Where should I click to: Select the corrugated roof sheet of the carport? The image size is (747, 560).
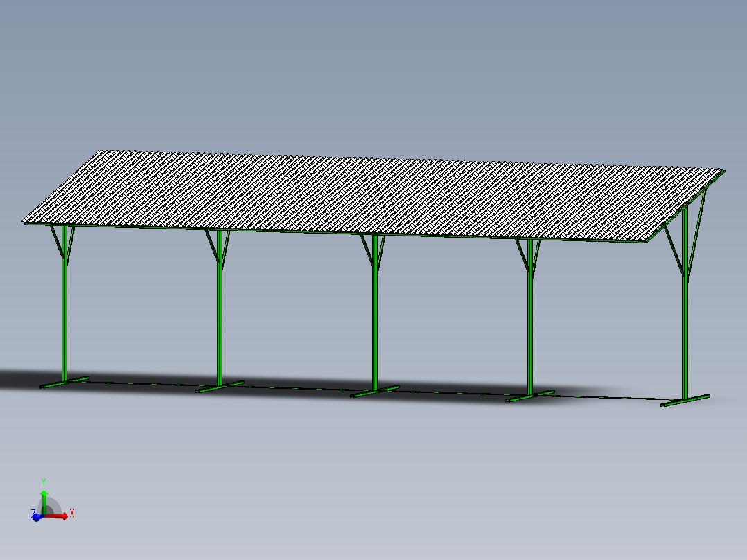373,196
